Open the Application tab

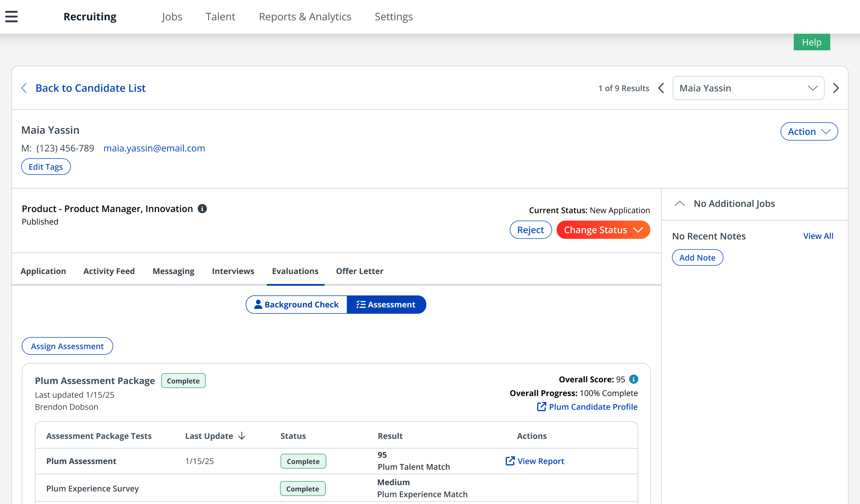tap(43, 271)
